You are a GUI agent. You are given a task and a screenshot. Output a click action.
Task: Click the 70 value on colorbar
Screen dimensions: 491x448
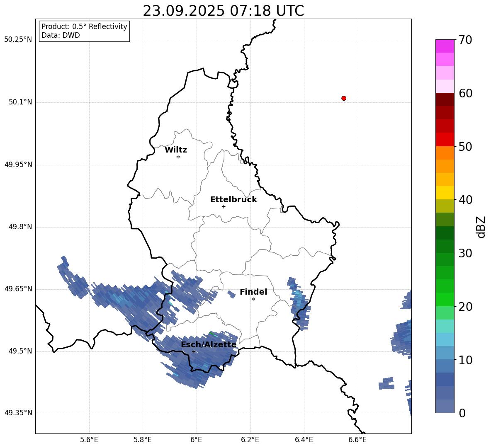(x=465, y=40)
